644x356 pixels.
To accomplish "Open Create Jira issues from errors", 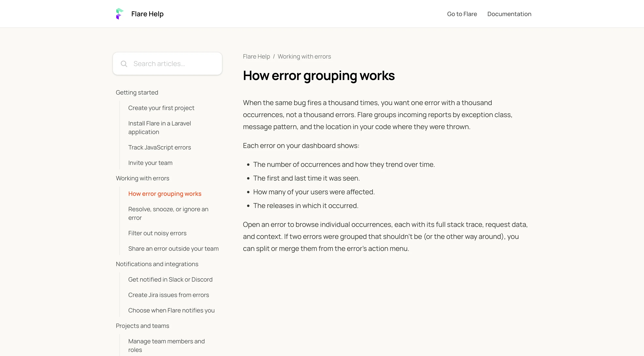I will [x=169, y=295].
